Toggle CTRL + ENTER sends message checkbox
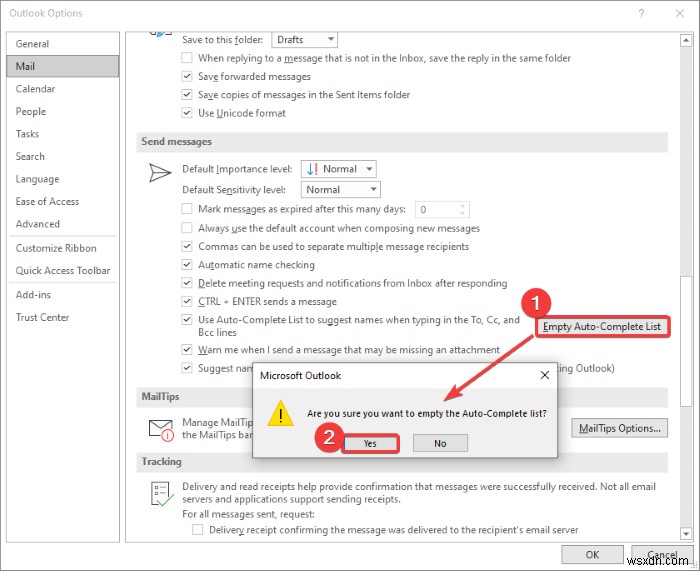This screenshot has height=571, width=700. pos(187,301)
